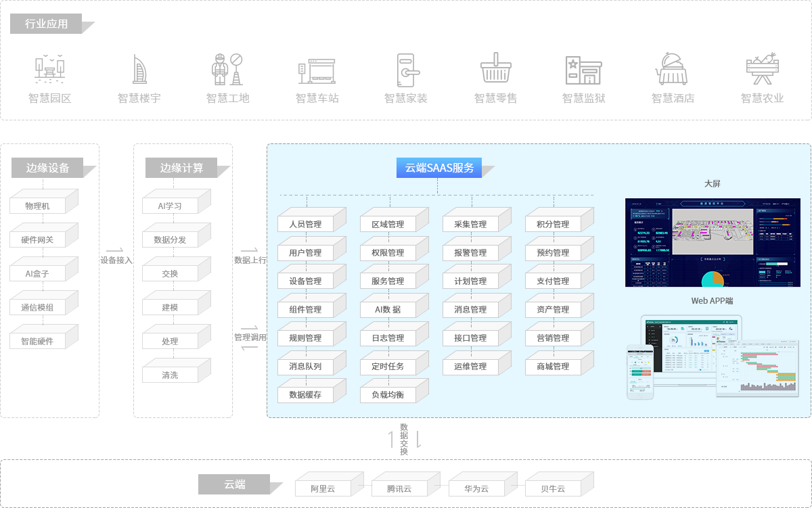812x508 pixels.
Task: Click the 智慧农业 farm icon
Action: tap(762, 68)
